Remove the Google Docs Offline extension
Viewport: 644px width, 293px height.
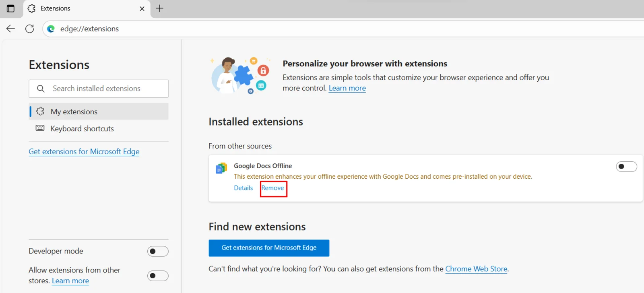click(x=272, y=188)
